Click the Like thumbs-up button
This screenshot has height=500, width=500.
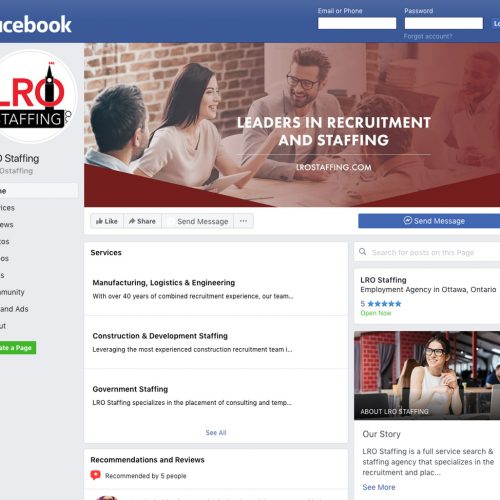pos(107,221)
